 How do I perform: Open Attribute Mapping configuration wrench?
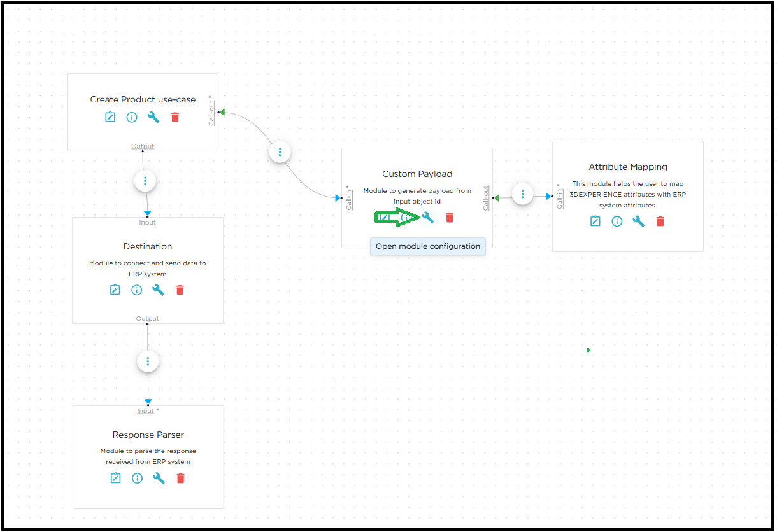(x=638, y=221)
